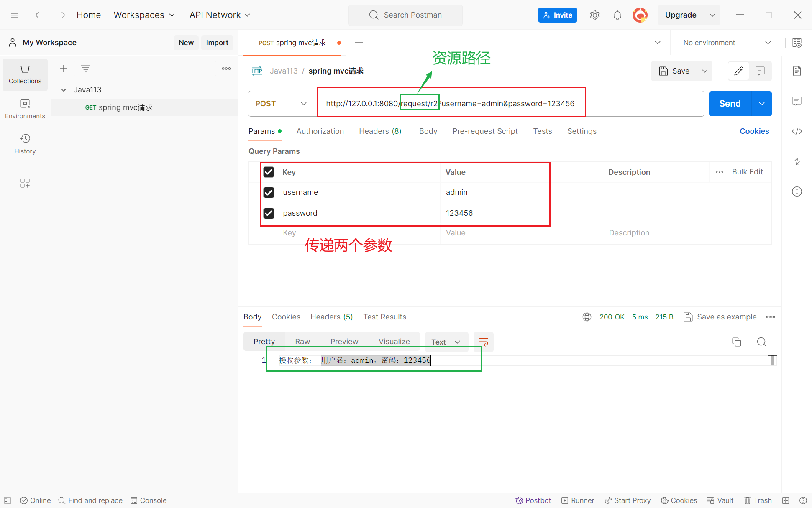812x508 pixels.
Task: Open the settings gear icon
Action: click(594, 15)
